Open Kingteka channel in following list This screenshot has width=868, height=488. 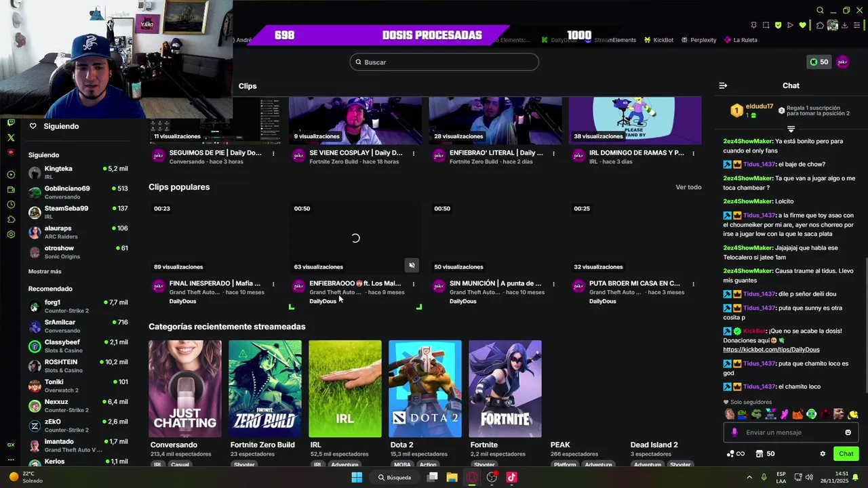click(78, 172)
